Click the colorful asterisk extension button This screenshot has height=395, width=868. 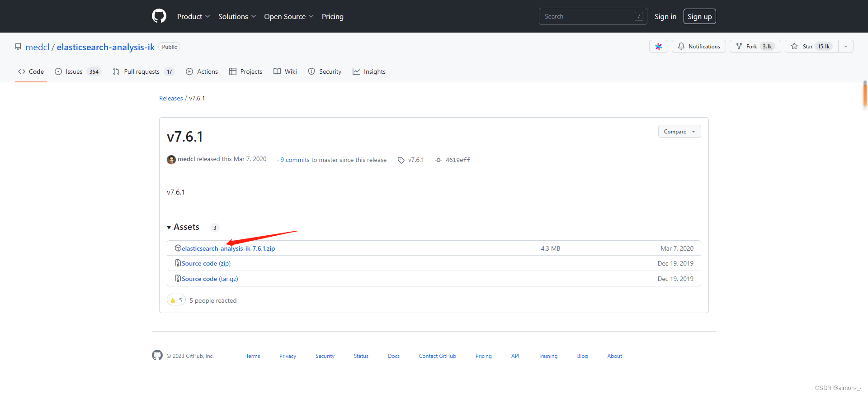click(659, 46)
